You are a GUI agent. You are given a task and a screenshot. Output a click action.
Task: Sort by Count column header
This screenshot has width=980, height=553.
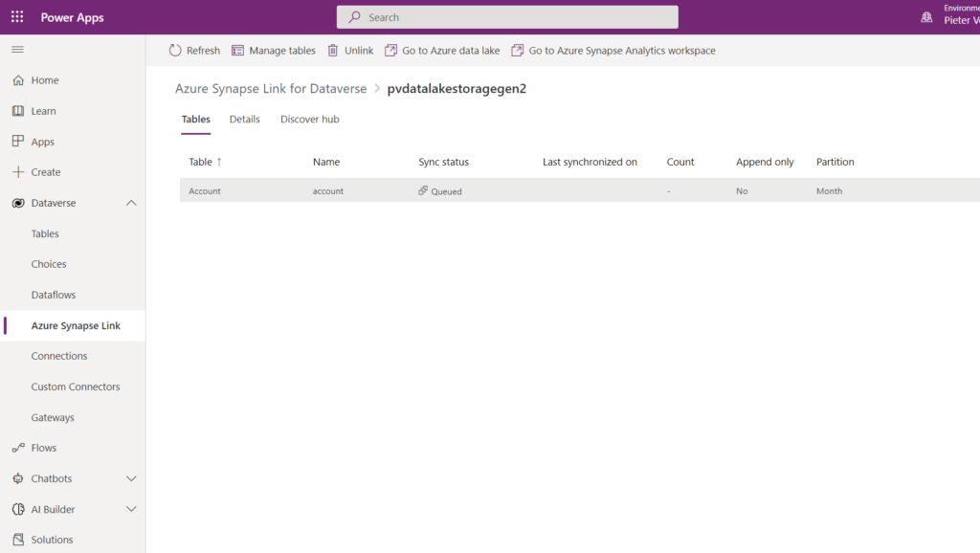click(x=680, y=162)
